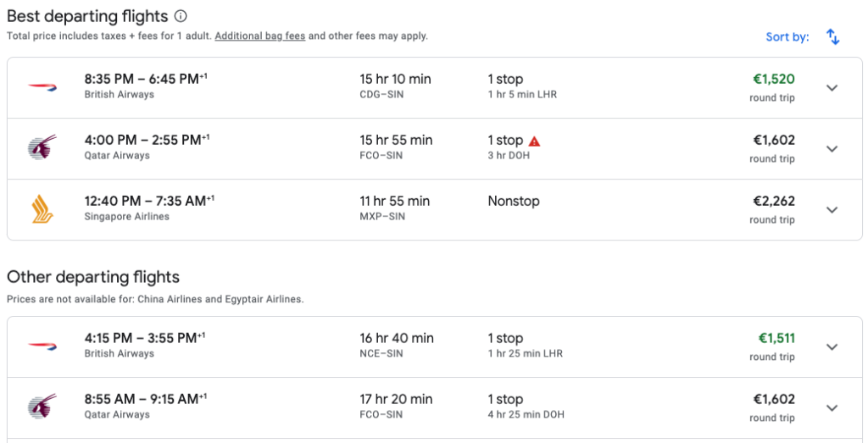This screenshot has width=868, height=443.
Task: Click the info icon beside Best departing flights
Action: (x=181, y=16)
